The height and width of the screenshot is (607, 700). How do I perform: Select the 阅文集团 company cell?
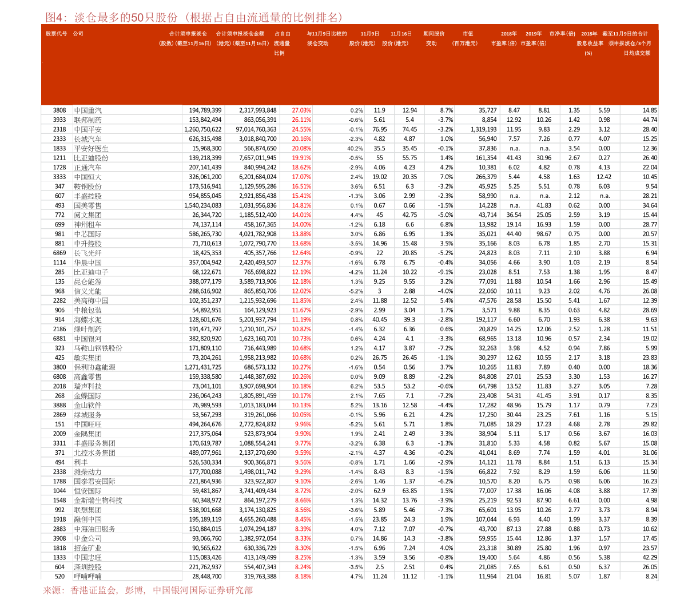[88, 215]
